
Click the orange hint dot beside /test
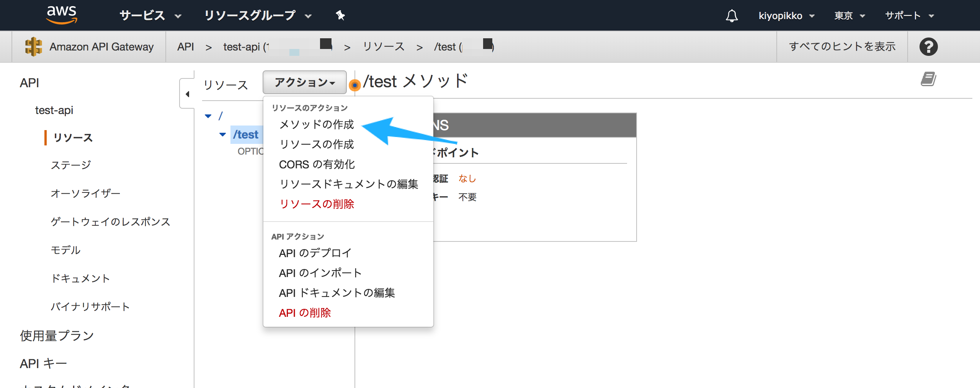(355, 85)
